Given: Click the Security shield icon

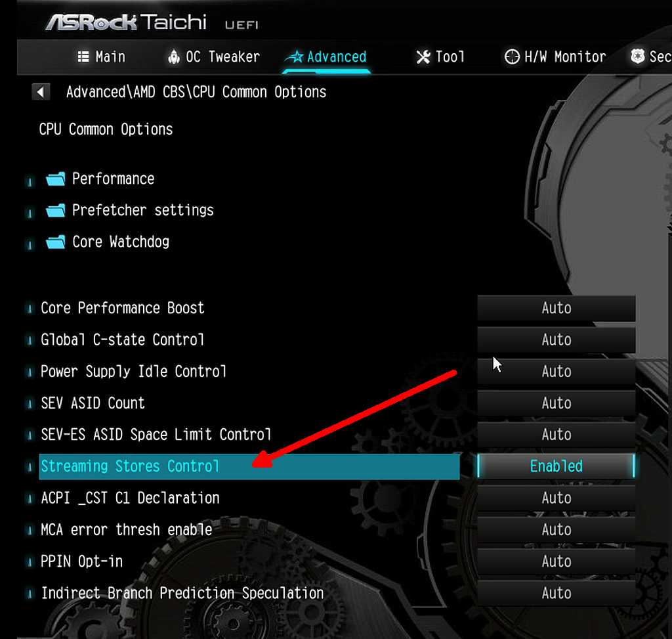Looking at the screenshot, I should click(637, 56).
